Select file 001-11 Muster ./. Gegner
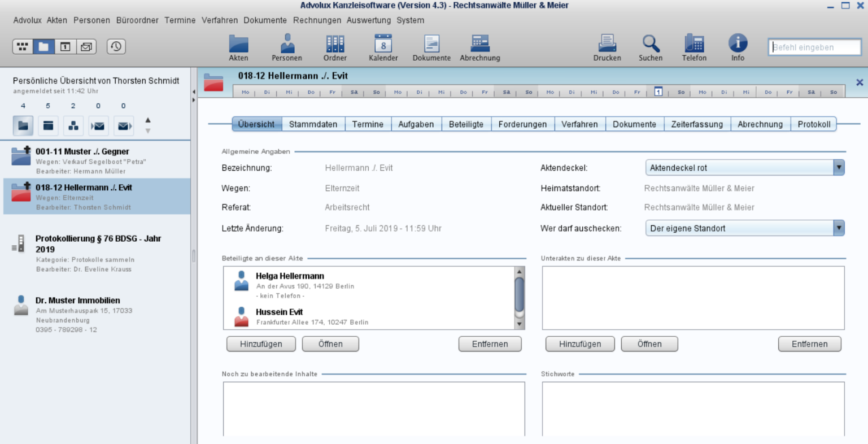The width and height of the screenshot is (868, 444). pyautogui.click(x=97, y=161)
